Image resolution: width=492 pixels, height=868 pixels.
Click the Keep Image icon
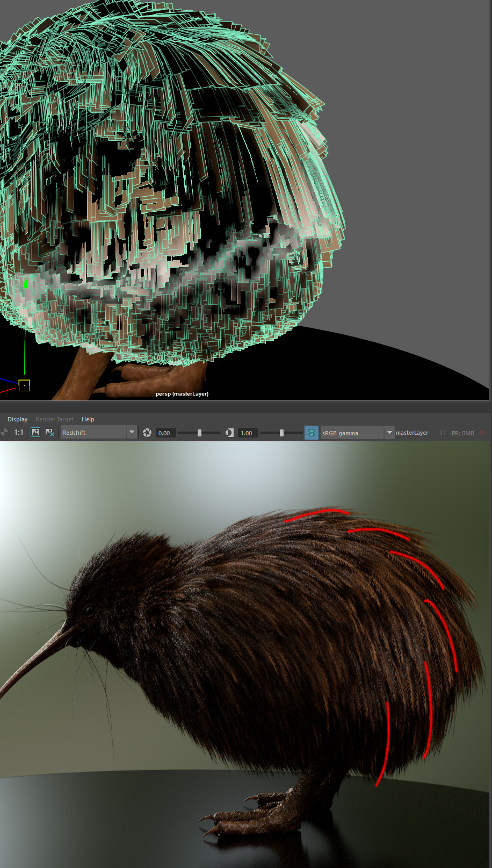35,433
